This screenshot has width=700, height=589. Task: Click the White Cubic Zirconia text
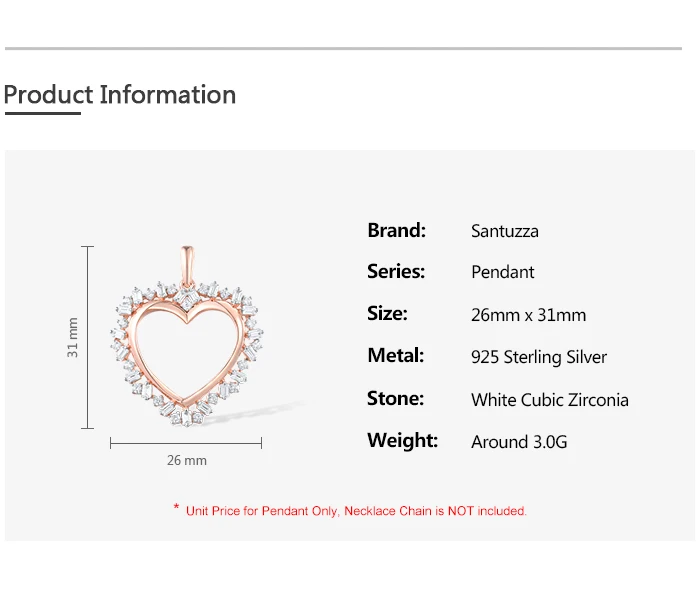550,400
